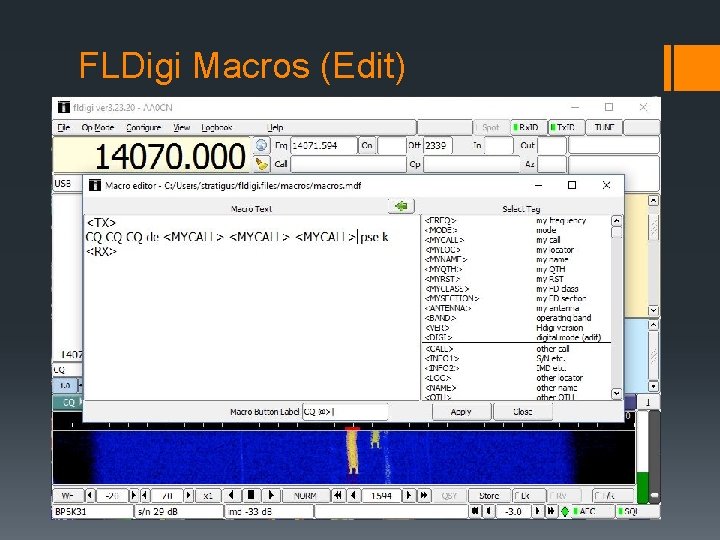Open the Op Mode menu
This screenshot has width=720, height=540.
click(97, 127)
